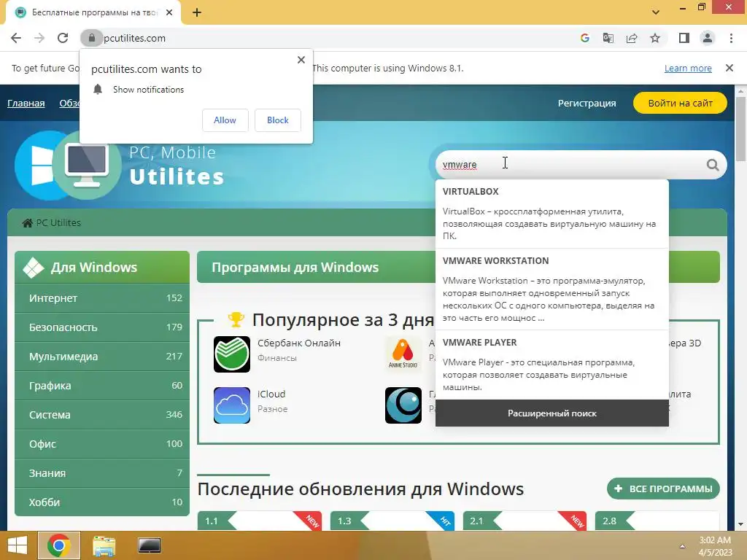Open Сбербанк Онлайн app icon
The height and width of the screenshot is (560, 747).
232,354
